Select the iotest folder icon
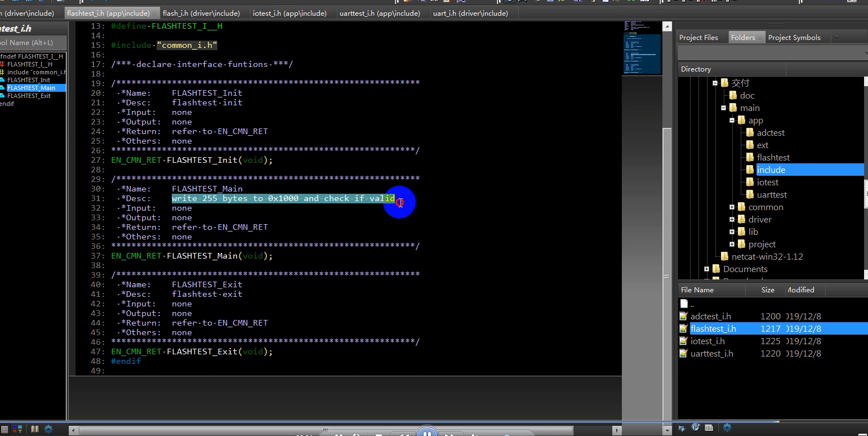868x436 pixels. 750,182
